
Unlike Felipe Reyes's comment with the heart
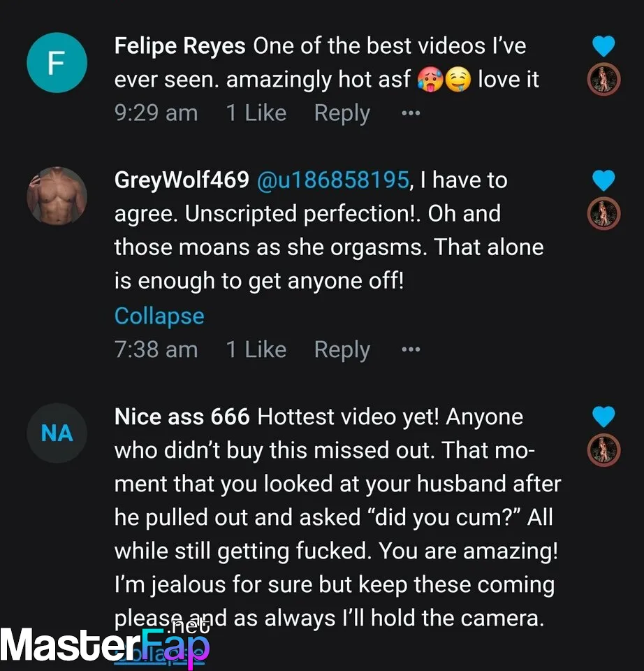click(603, 47)
